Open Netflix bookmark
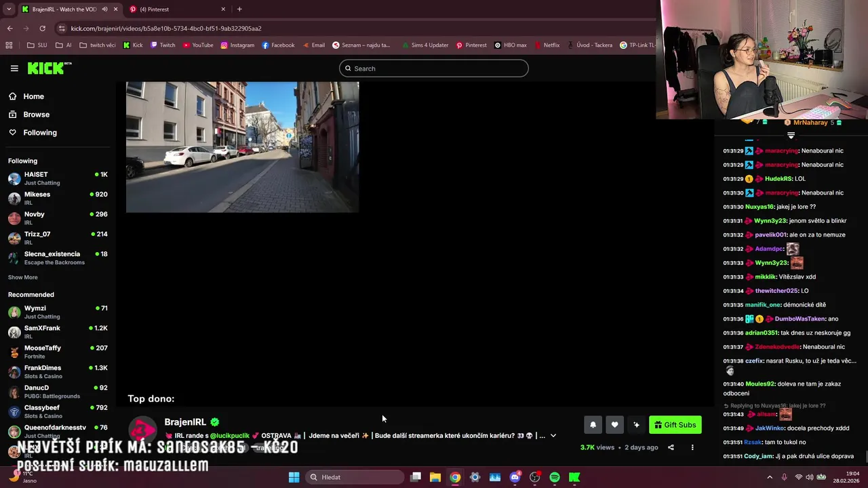Screen dimensions: 868x488 tap(547, 45)
